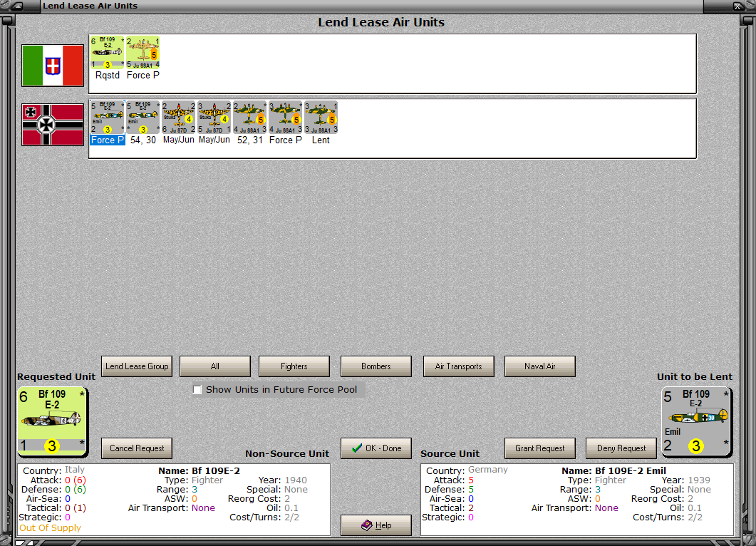The image size is (756, 546).
Task: Click the Grant Request button
Action: point(539,448)
